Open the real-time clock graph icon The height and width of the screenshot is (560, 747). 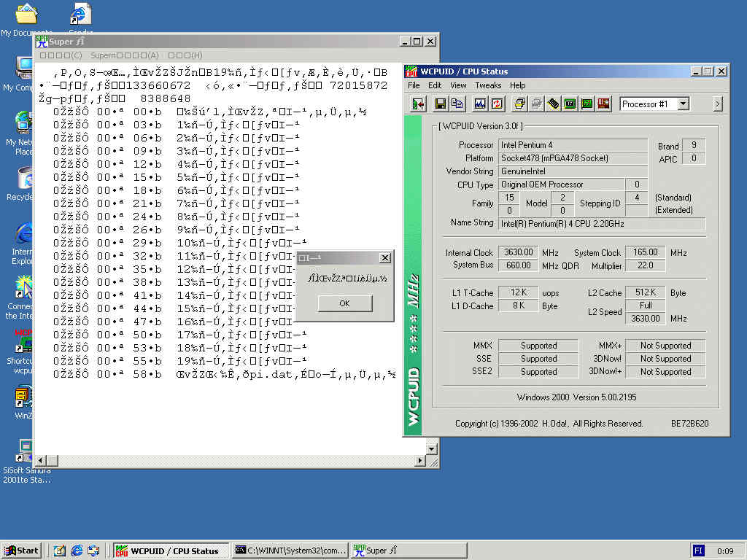pyautogui.click(x=480, y=104)
